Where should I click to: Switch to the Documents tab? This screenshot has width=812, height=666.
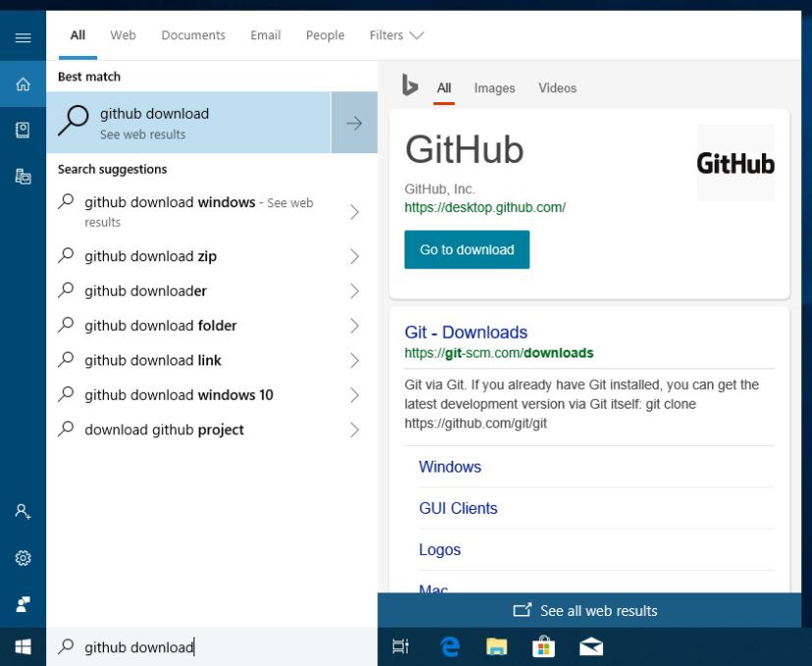192,34
